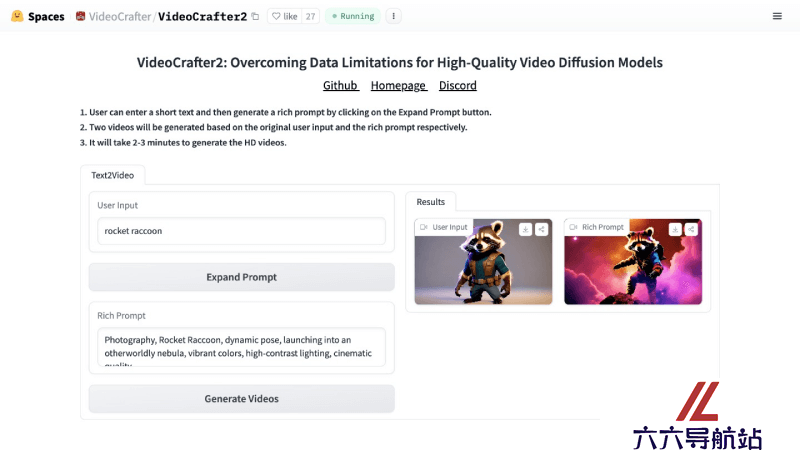Viewport: 800px width, 450px height.
Task: Click the Expand Prompt button
Action: point(242,277)
